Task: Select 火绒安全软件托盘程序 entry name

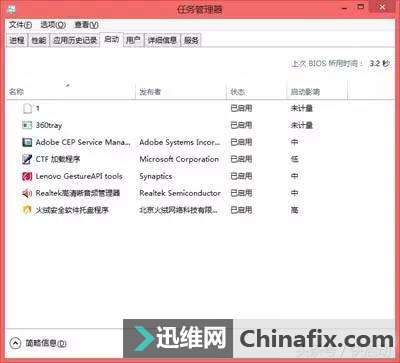Action: (72, 210)
